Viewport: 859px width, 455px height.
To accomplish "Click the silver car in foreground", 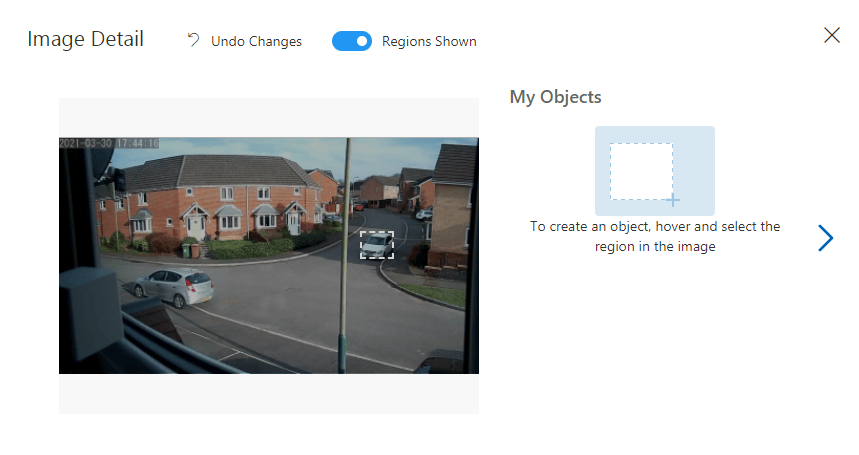I will pyautogui.click(x=174, y=286).
